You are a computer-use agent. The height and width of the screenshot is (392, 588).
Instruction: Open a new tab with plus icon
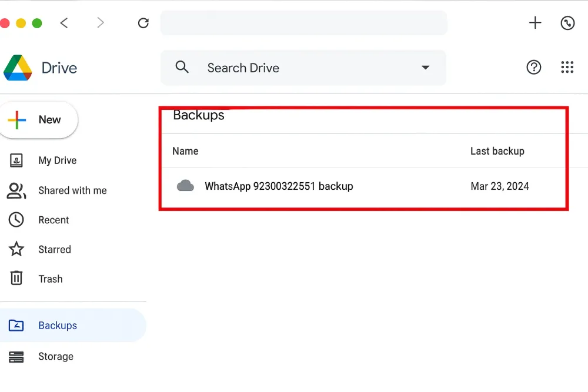coord(535,23)
